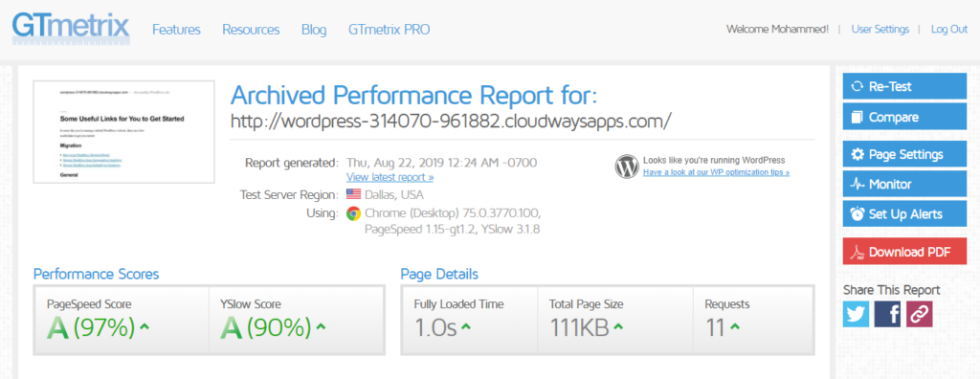The image size is (980, 379).
Task: Go to GTmetrix PRO page
Action: (x=389, y=30)
